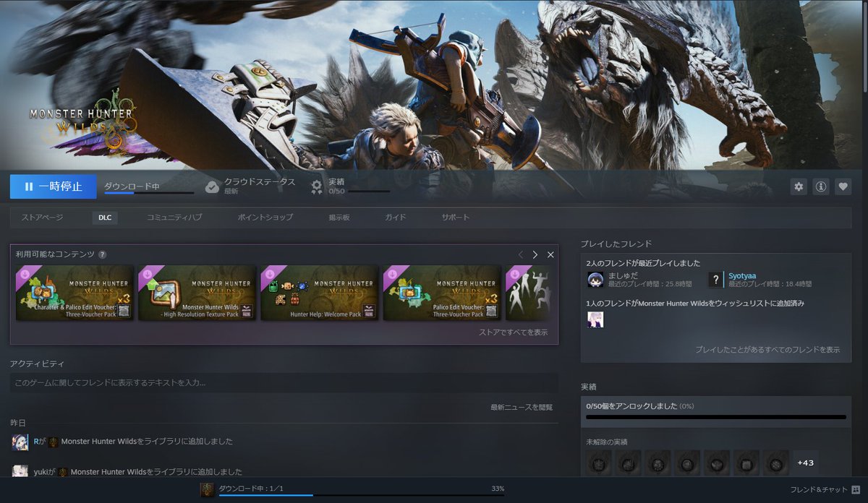
Task: Show previous DLC items with left arrow
Action: tap(520, 254)
